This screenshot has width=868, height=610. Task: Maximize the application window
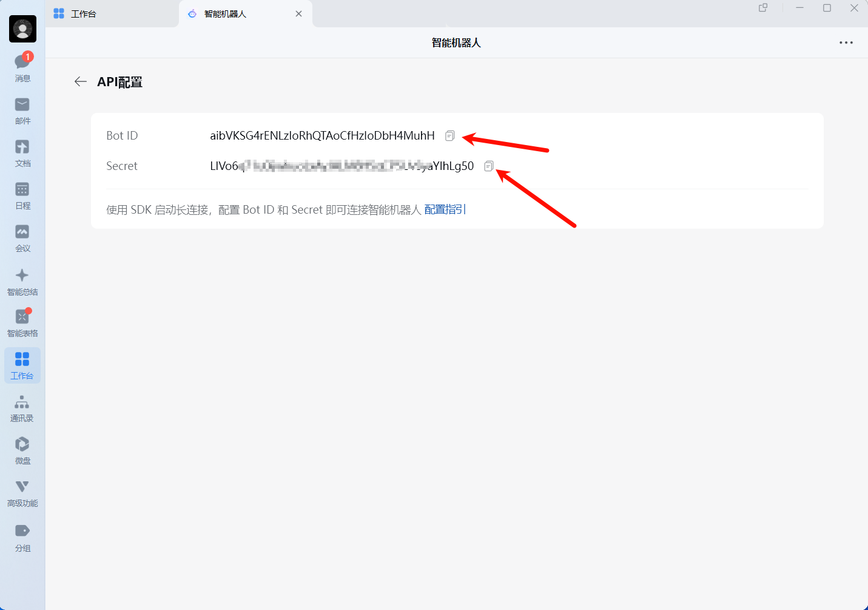click(x=827, y=8)
